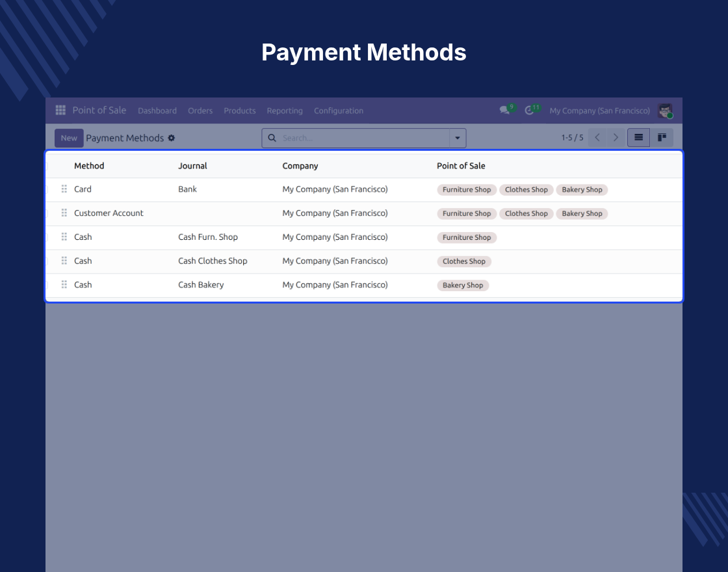Click Bakery Shop tag in Card row
Image resolution: width=728 pixels, height=572 pixels.
[x=582, y=189]
